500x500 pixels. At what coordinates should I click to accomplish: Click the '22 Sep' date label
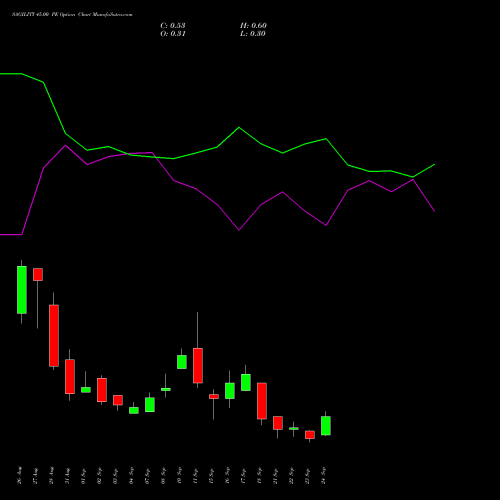[291, 475]
